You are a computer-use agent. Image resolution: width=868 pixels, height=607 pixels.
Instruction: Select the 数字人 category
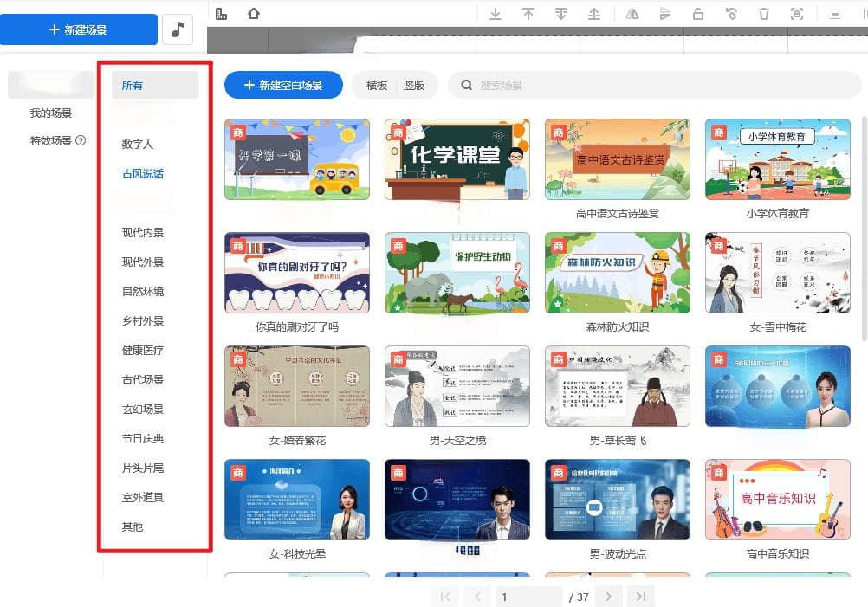pos(137,145)
